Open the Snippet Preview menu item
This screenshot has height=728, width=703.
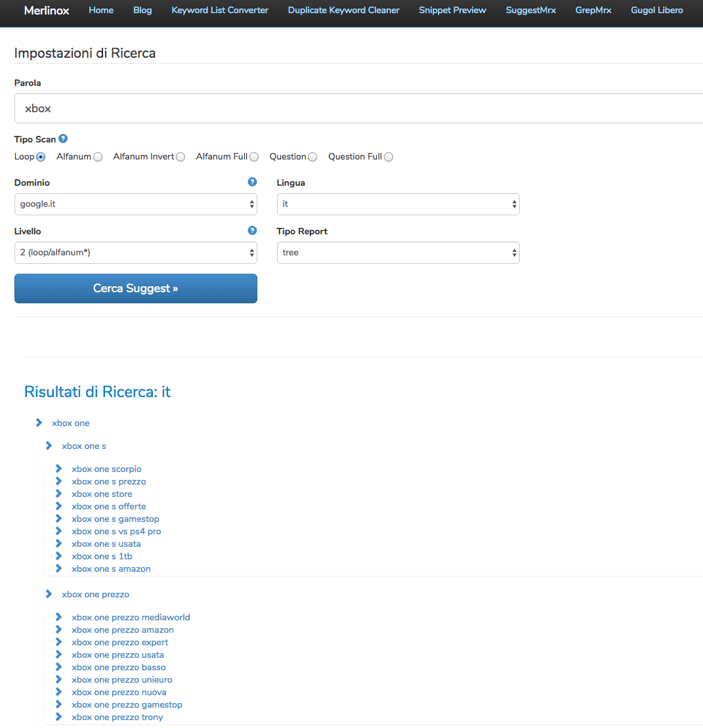pos(452,11)
